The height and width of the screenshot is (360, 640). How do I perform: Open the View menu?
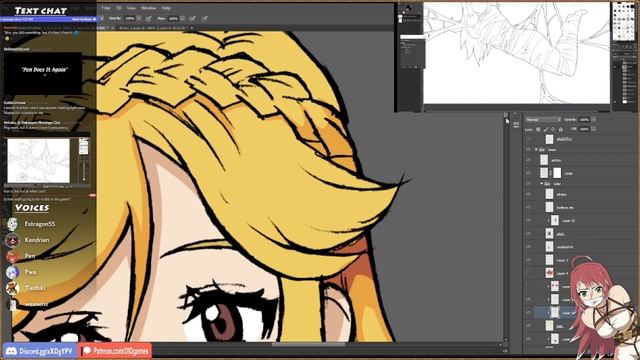coord(131,8)
